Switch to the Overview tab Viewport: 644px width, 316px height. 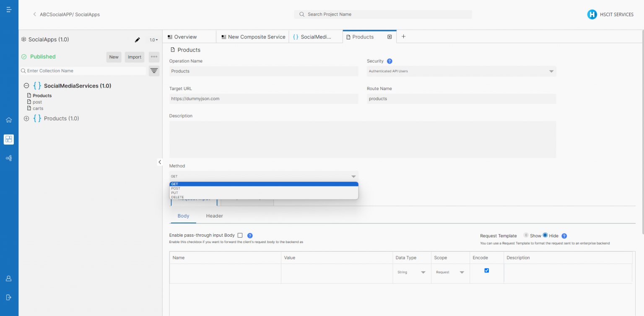point(185,37)
